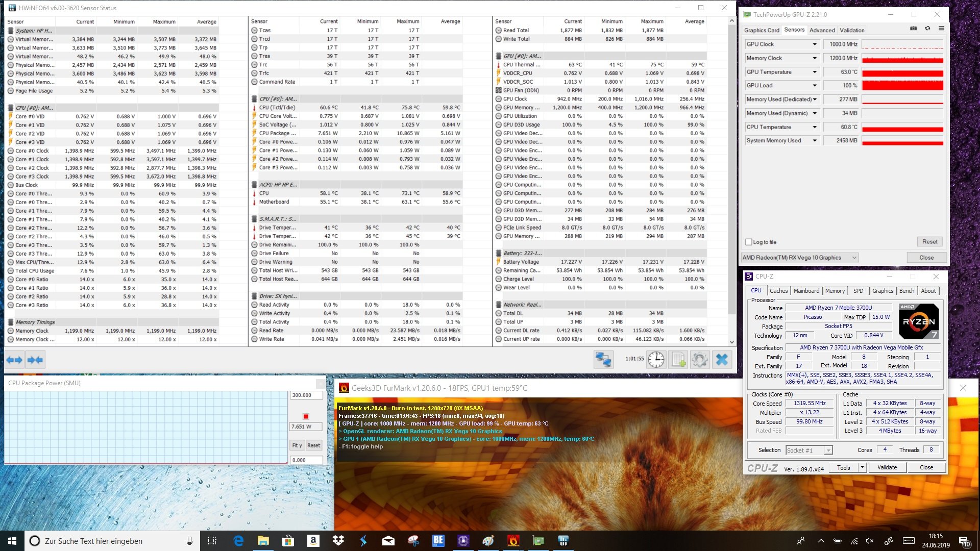Screen dimensions: 980x551
Task: Select CPU Package power row in HWiNFO
Action: click(x=356, y=133)
